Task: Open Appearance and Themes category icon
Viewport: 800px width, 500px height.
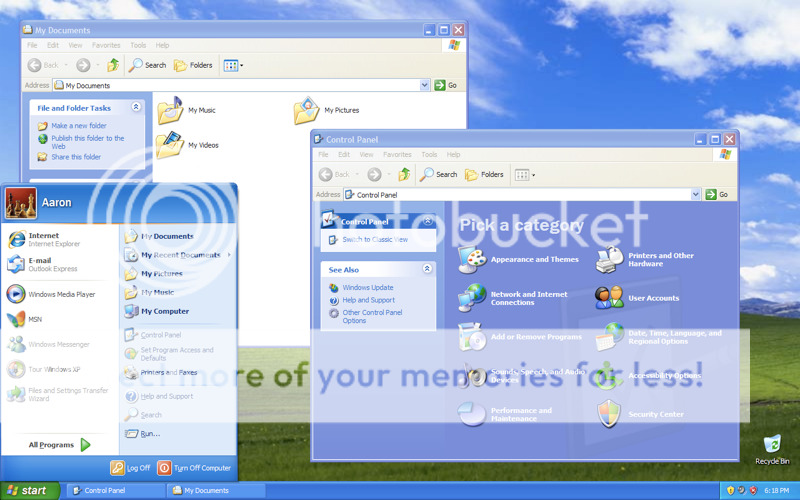Action: coord(472,259)
